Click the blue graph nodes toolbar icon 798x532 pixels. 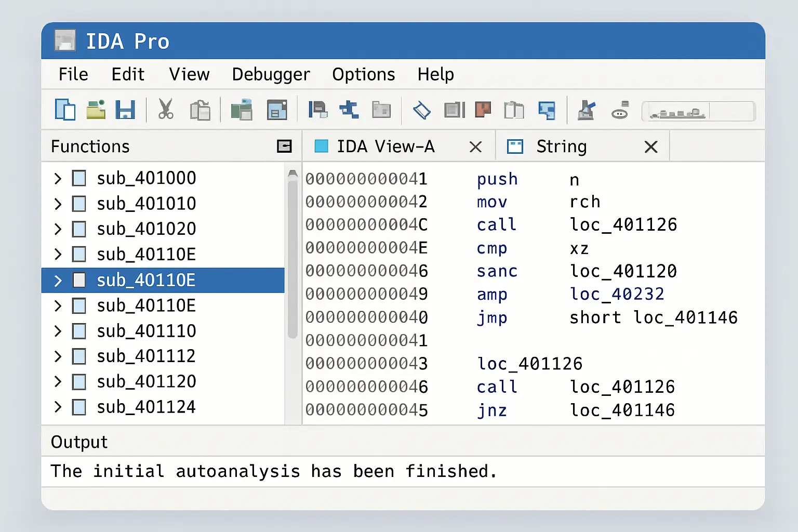click(x=349, y=110)
